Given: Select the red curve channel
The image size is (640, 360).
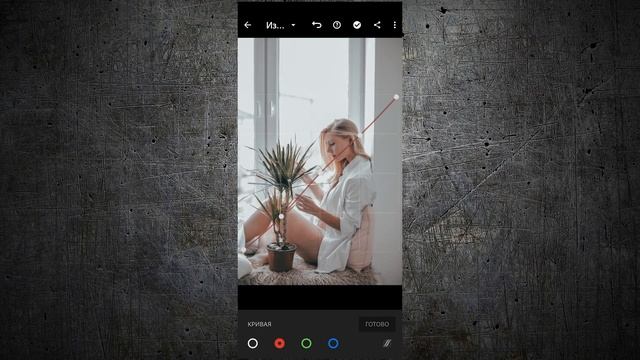Looking at the screenshot, I should pyautogui.click(x=280, y=343).
